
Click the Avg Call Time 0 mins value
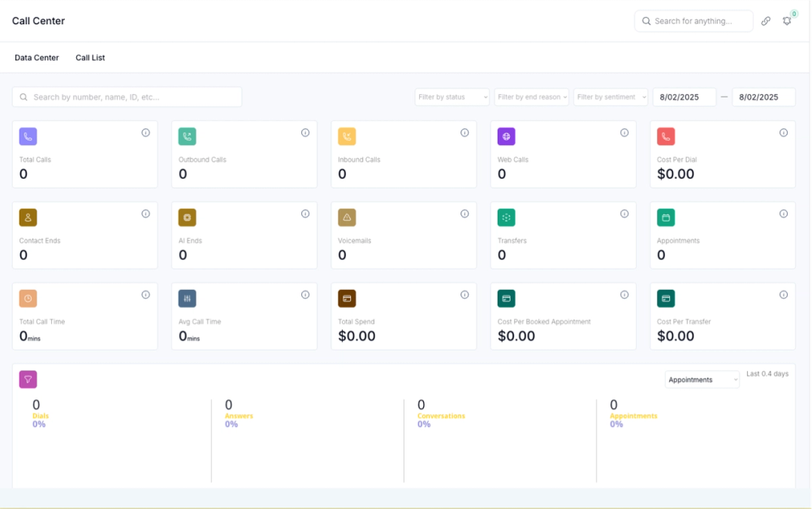[x=189, y=337]
